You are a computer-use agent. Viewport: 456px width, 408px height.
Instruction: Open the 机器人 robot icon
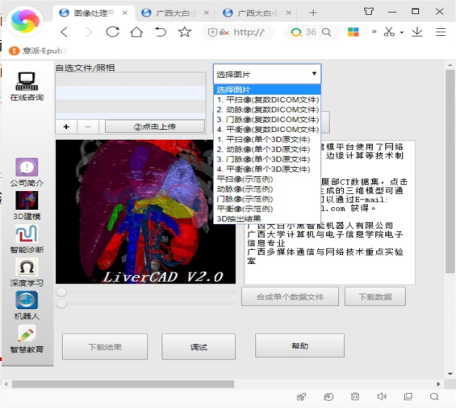(x=27, y=300)
